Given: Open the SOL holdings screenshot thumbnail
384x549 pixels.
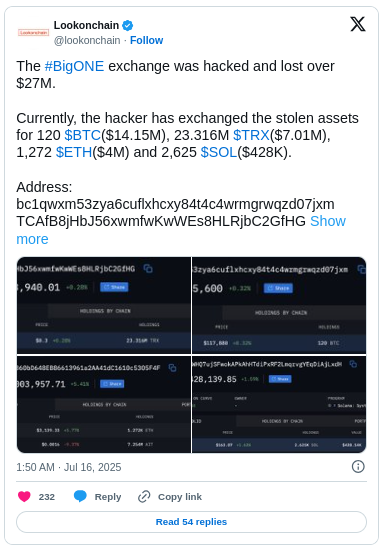Looking at the screenshot, I should pyautogui.click(x=279, y=404).
